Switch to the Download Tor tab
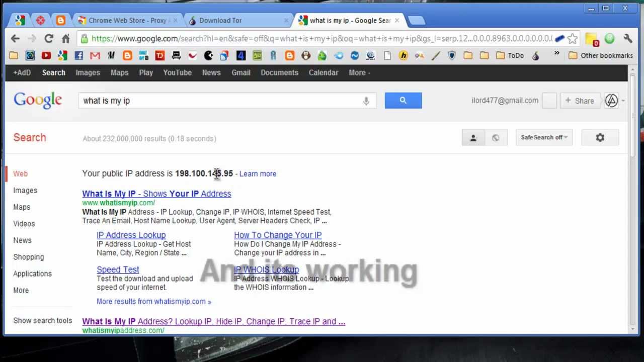 pos(236,21)
